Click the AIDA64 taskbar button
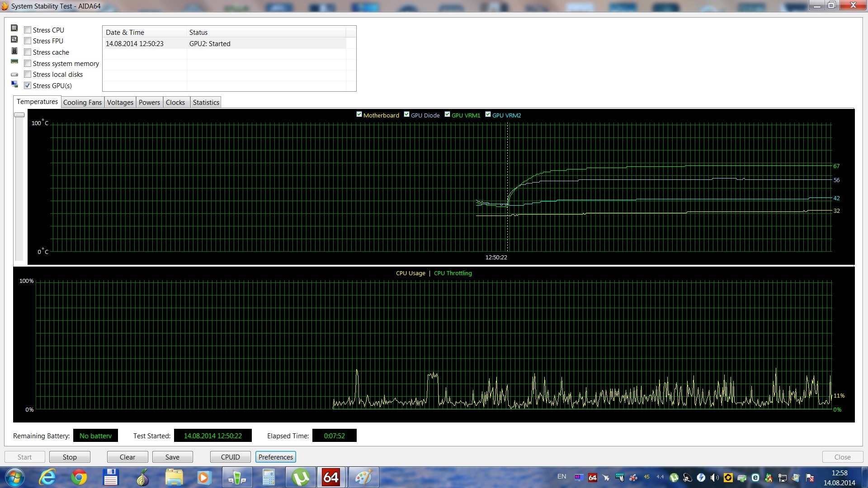 [x=331, y=478]
